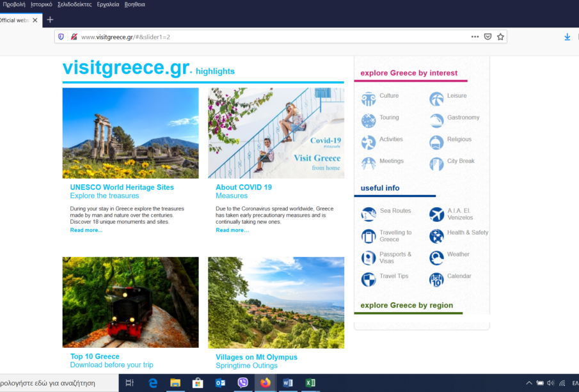Open the Εργαλεία menu
579x392 pixels.
(107, 4)
